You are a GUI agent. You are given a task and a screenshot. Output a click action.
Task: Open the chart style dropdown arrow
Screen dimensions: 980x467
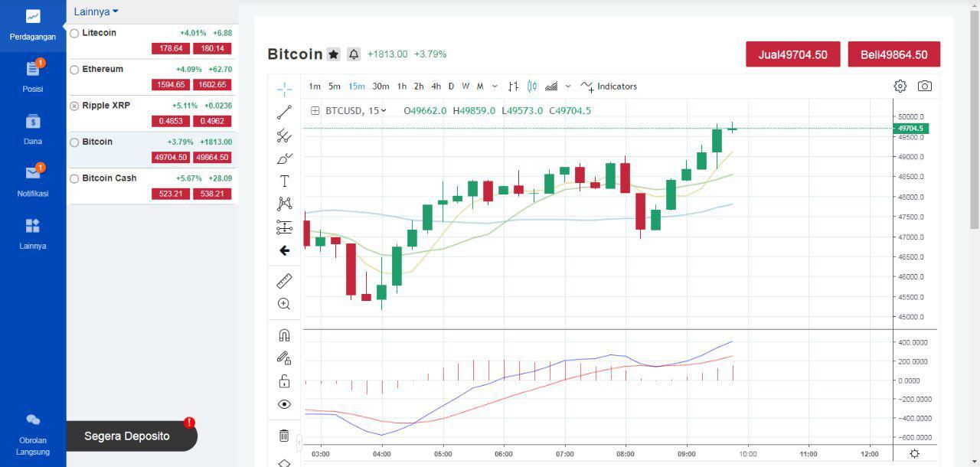point(568,87)
